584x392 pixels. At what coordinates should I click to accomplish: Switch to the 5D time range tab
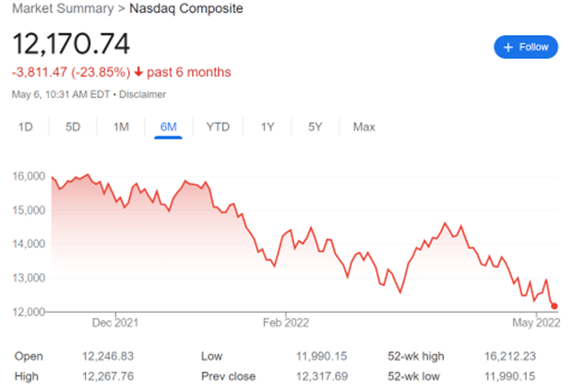pos(73,126)
